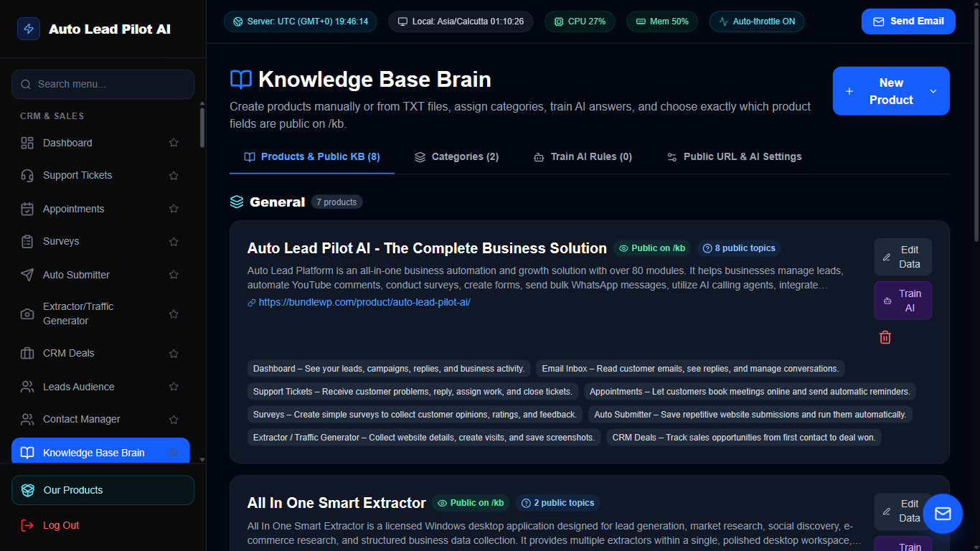This screenshot has height=551, width=980.
Task: Click the server UTC time chip
Action: point(301,22)
